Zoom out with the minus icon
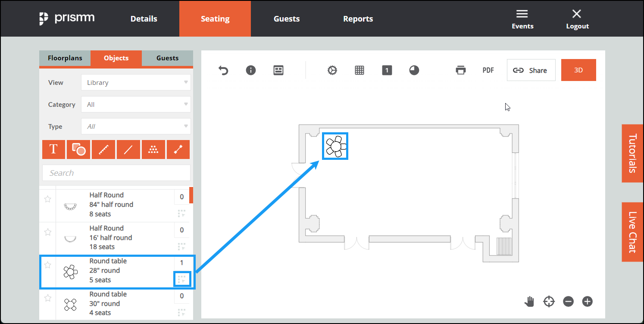Image resolution: width=644 pixels, height=324 pixels. 568,301
